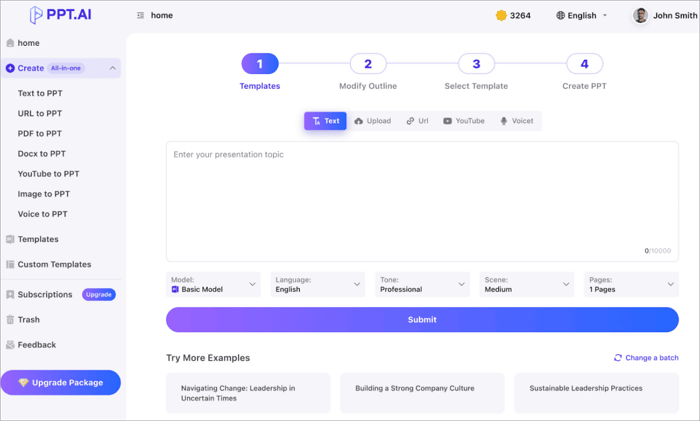Choose Building a Strong Company Culture example

[422, 393]
